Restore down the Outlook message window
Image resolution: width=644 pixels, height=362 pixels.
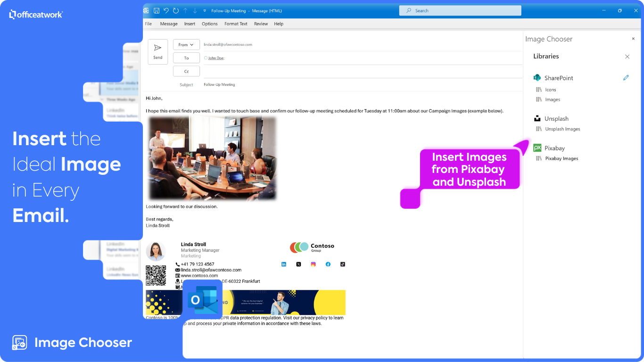pyautogui.click(x=619, y=10)
